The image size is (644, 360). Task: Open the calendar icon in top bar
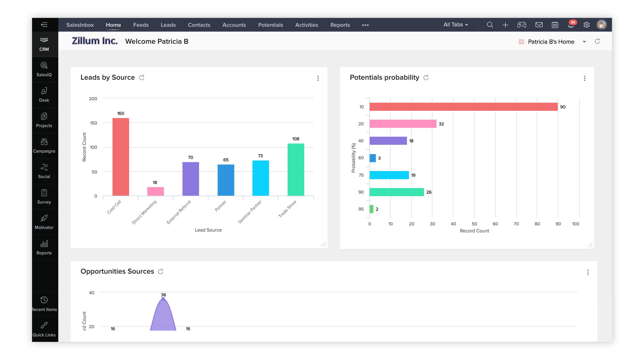(555, 25)
